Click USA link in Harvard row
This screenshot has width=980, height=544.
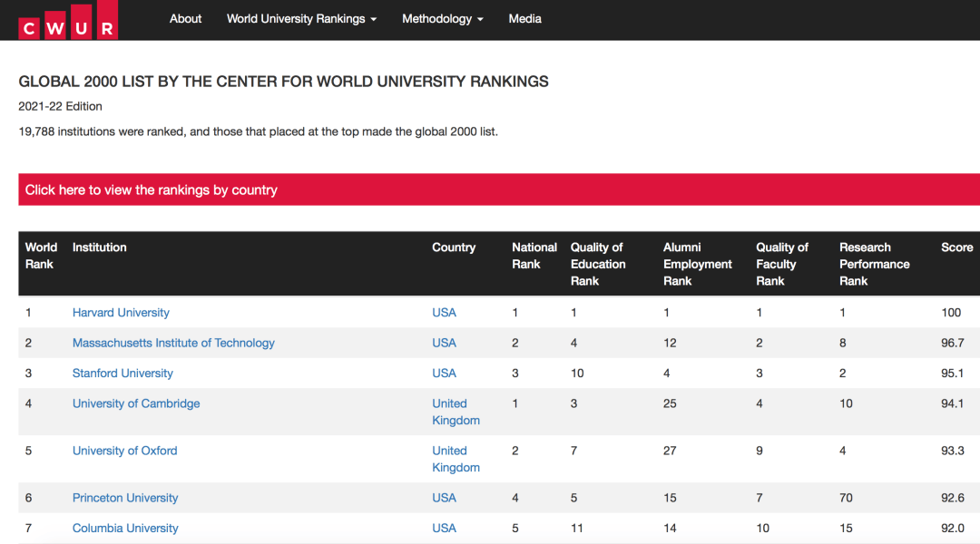coord(444,312)
